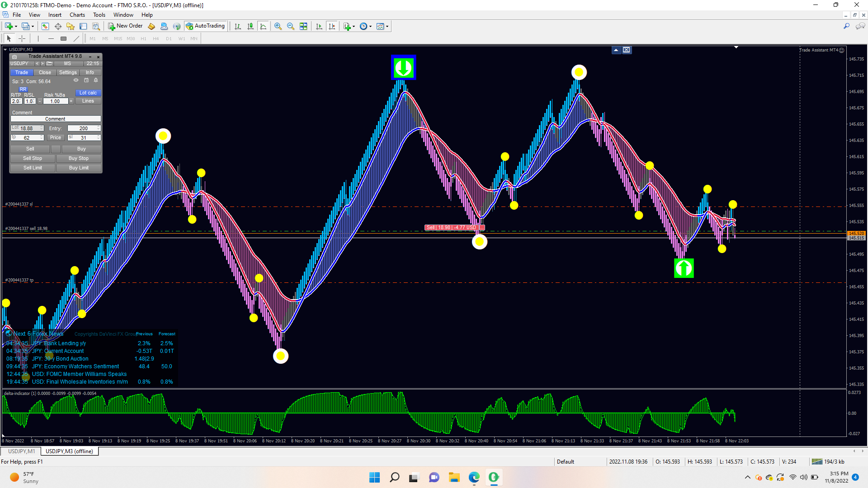Toggle the eye visibility icon in Trade Assistant
868x488 pixels.
click(76, 80)
